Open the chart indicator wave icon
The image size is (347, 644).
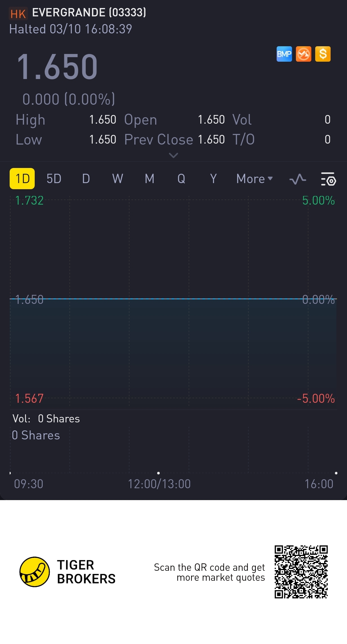pyautogui.click(x=298, y=179)
